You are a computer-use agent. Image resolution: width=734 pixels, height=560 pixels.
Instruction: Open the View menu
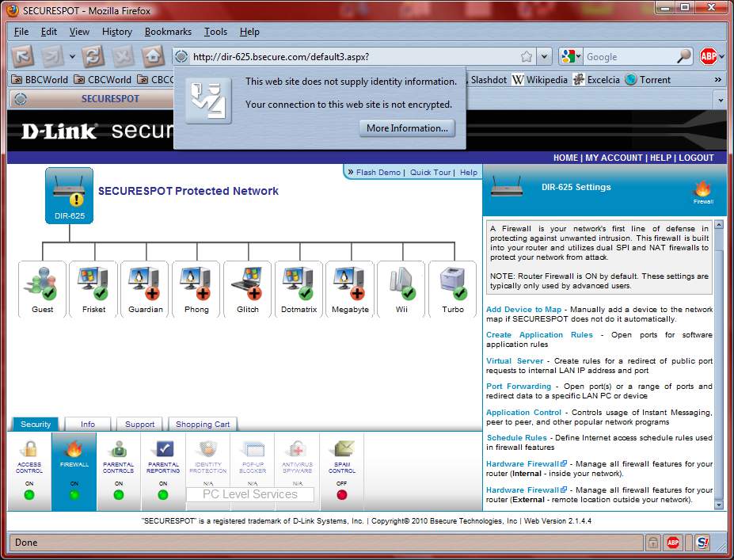80,32
